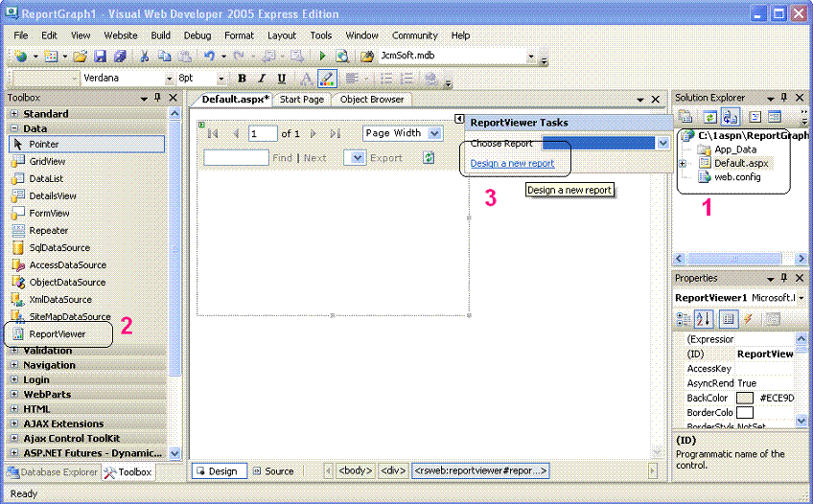Toggle Italic formatting
The image size is (813, 504).
[x=262, y=79]
